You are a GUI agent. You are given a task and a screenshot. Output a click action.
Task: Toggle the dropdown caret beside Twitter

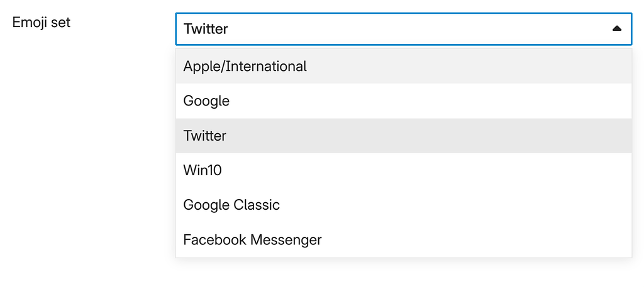(616, 29)
